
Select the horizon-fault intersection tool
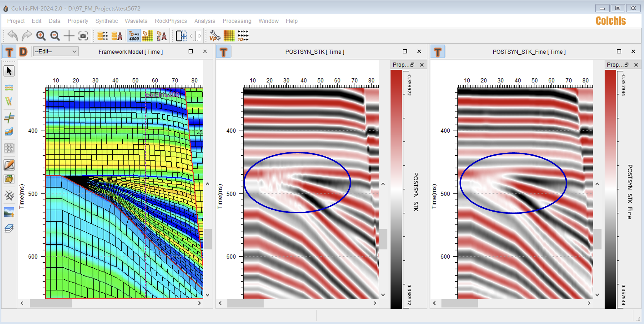9,118
